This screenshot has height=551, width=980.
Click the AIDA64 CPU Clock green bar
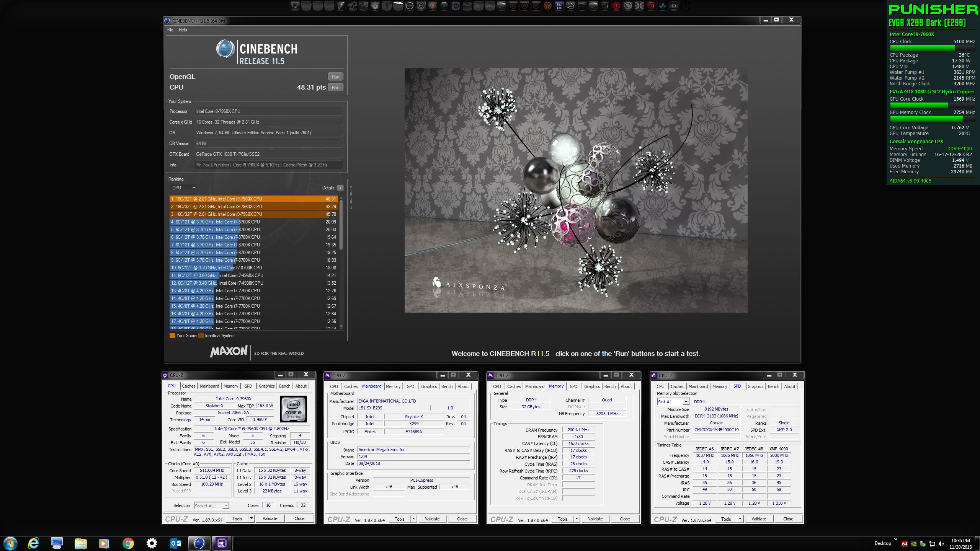click(932, 48)
